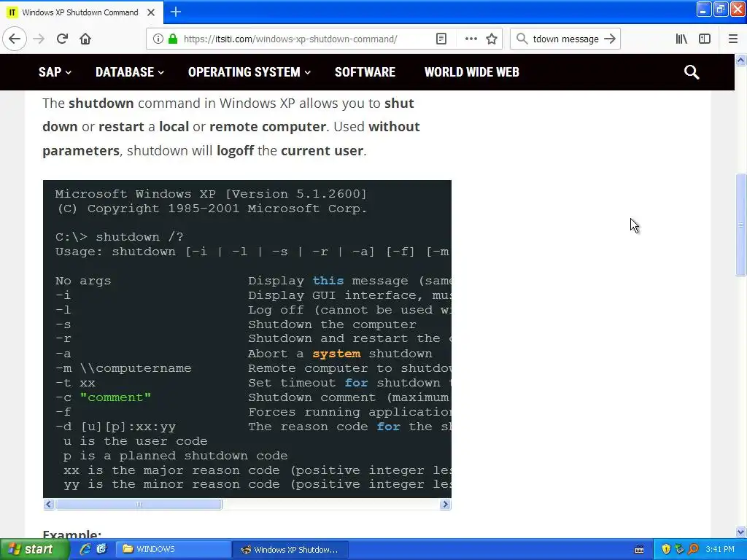Open the browser home page
This screenshot has height=560, width=747.
point(85,39)
